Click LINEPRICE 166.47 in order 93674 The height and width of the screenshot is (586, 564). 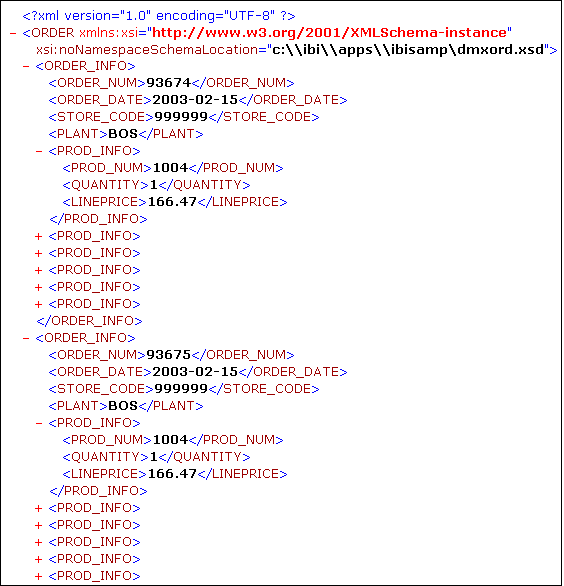point(172,202)
